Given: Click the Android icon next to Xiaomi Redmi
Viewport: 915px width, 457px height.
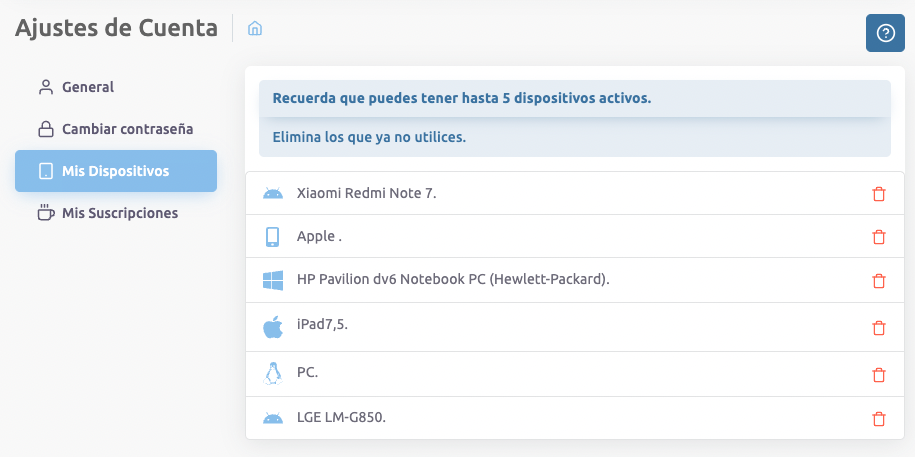Looking at the screenshot, I should (x=272, y=193).
